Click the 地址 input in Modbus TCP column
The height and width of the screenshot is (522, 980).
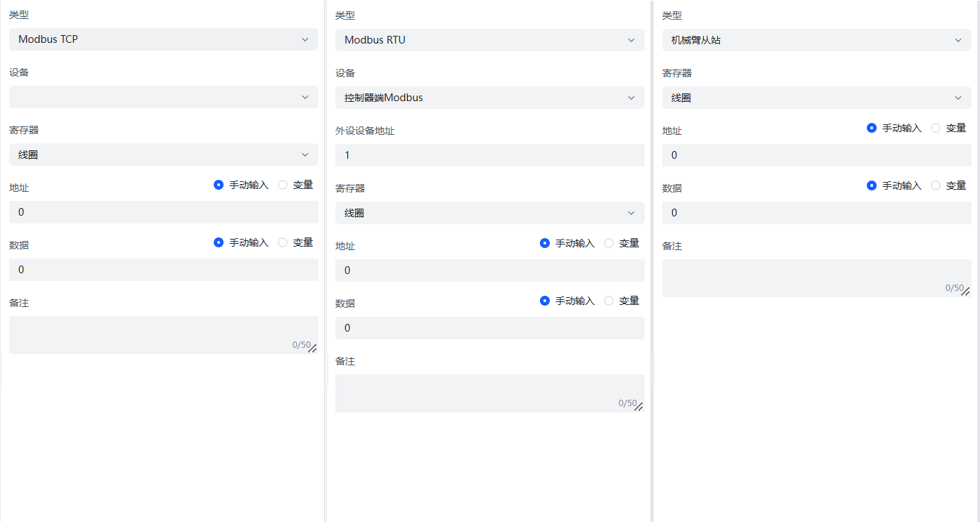tap(163, 211)
